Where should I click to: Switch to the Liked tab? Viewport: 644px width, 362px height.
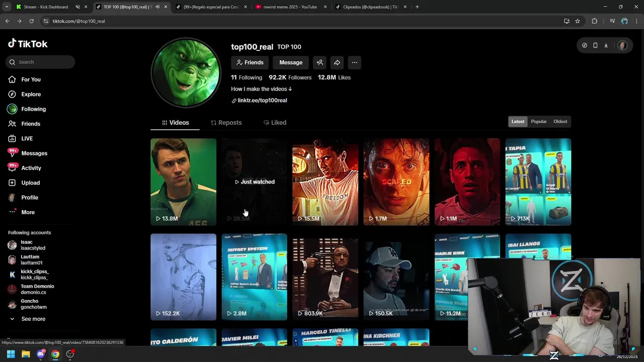point(275,123)
